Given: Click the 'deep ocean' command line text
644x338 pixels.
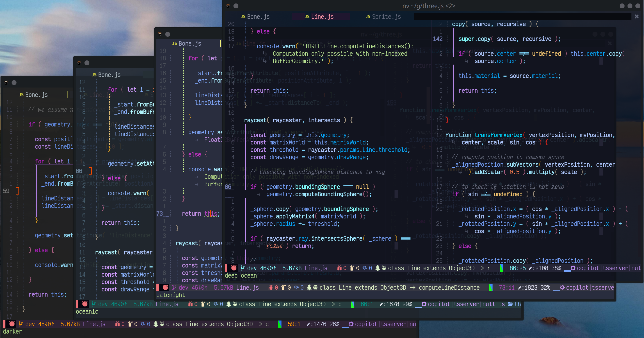Looking at the screenshot, I should pos(241,275).
